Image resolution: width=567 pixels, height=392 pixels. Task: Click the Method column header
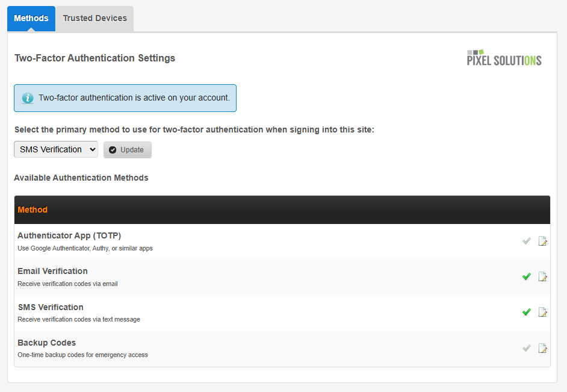click(33, 209)
